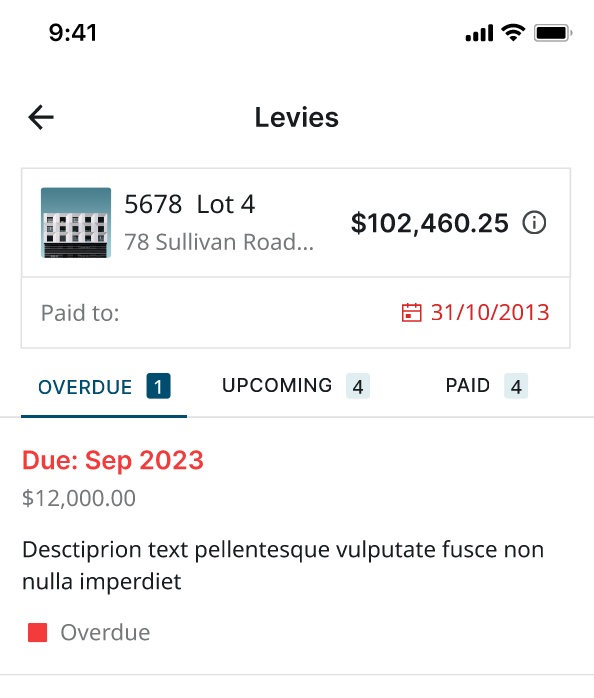Click the red calendar icon
This screenshot has width=594, height=698.
pyautogui.click(x=411, y=312)
